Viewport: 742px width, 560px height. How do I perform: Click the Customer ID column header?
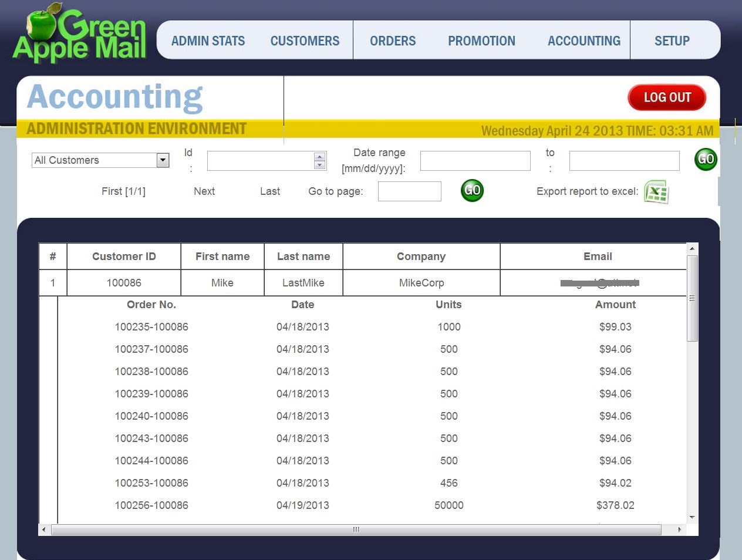pyautogui.click(x=124, y=257)
